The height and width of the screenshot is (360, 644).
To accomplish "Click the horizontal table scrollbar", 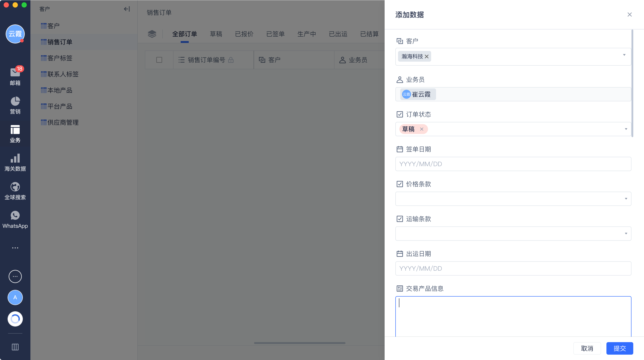I will point(299,343).
